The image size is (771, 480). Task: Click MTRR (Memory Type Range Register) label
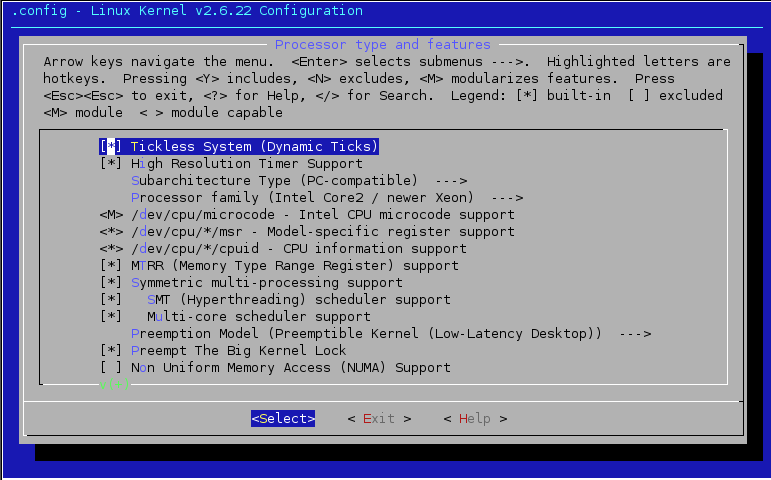[263, 266]
